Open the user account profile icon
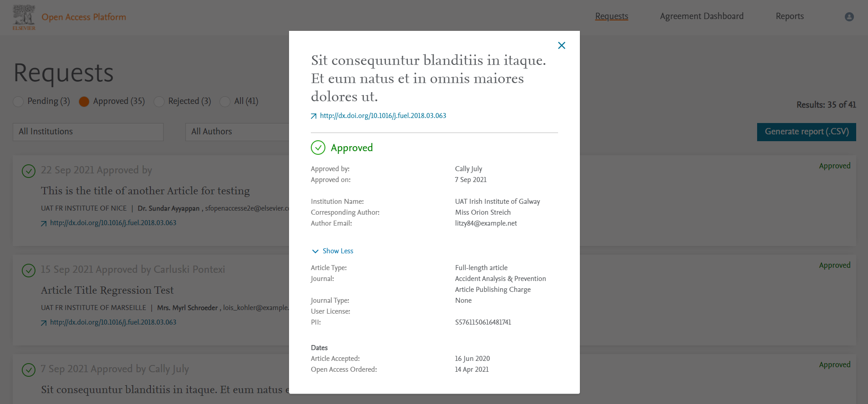Viewport: 868px width, 404px height. click(x=849, y=17)
